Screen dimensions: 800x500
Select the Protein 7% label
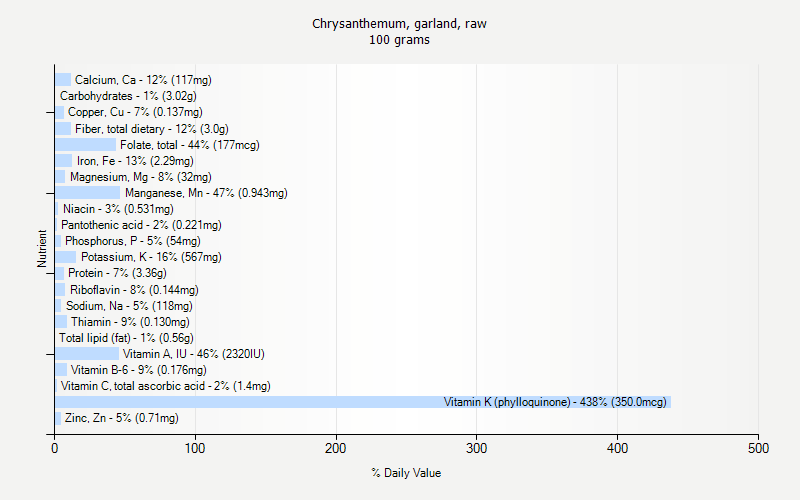117,273
